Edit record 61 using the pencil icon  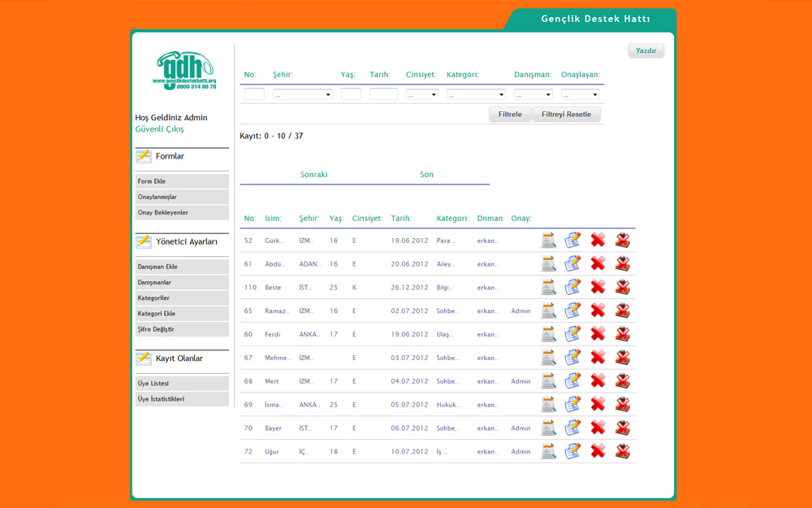click(x=572, y=264)
